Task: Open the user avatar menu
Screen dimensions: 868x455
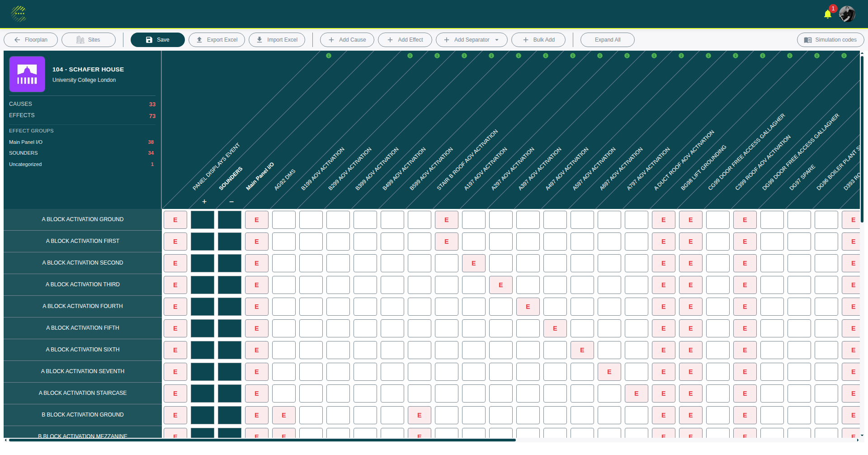Action: click(847, 14)
